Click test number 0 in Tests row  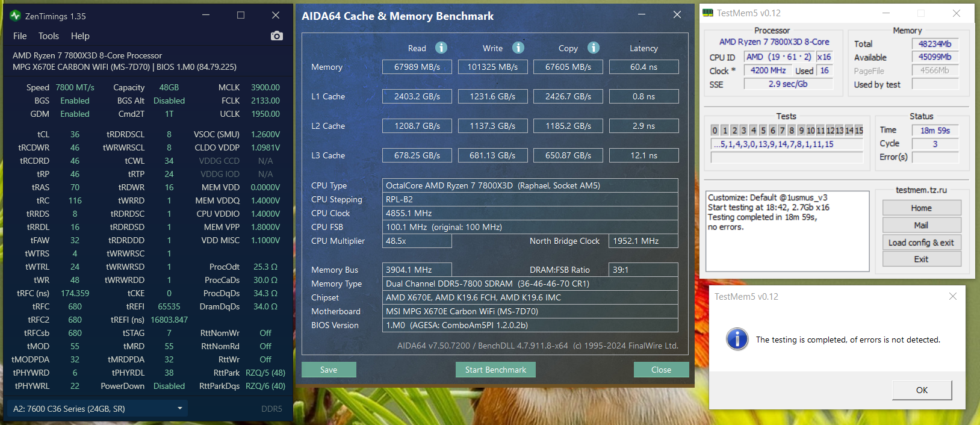point(715,130)
